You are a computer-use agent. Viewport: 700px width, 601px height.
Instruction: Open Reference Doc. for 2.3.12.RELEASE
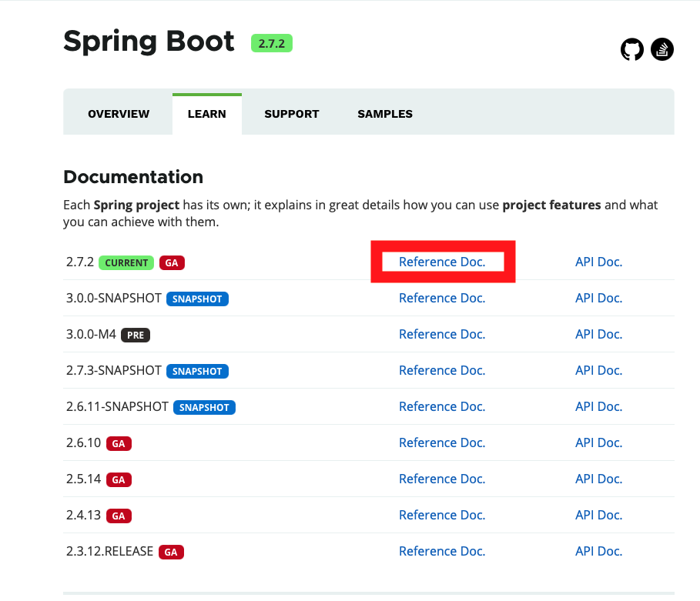[442, 550]
